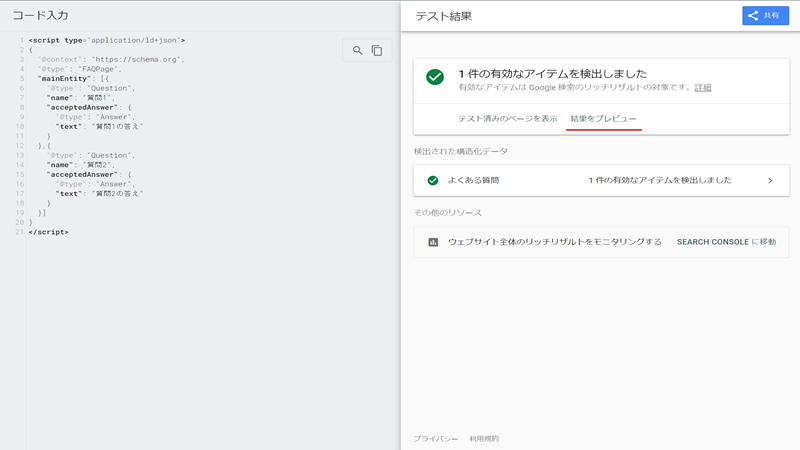Click the 詳細 link
Screen dimensions: 800x450
pos(703,88)
